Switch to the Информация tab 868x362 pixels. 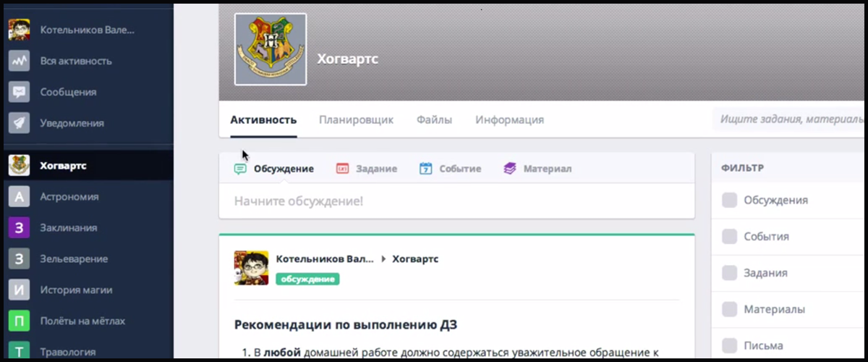tap(509, 119)
